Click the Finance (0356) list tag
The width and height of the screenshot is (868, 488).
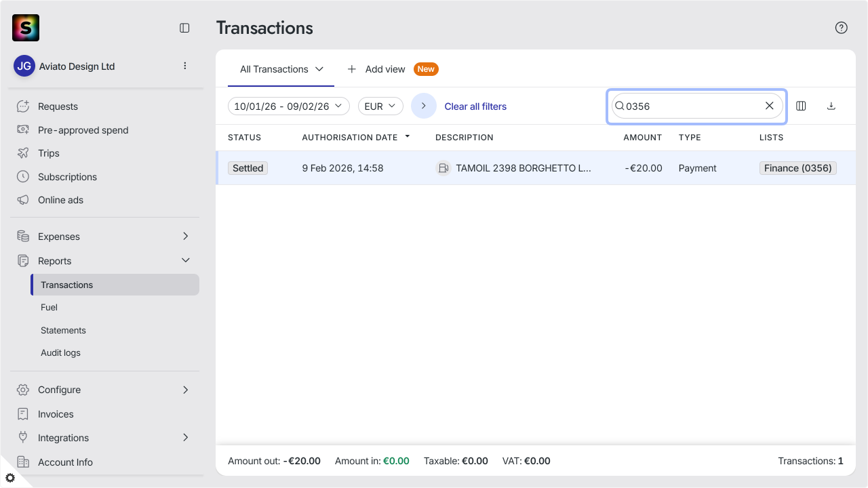pos(797,168)
